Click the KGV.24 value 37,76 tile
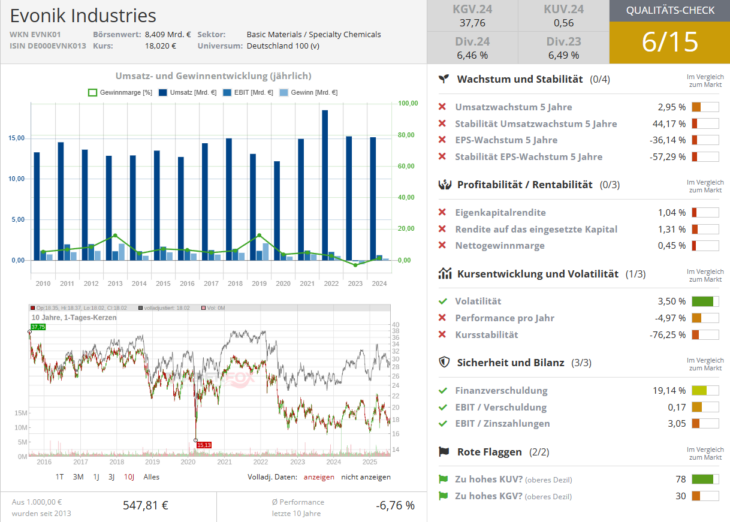 [x=473, y=16]
